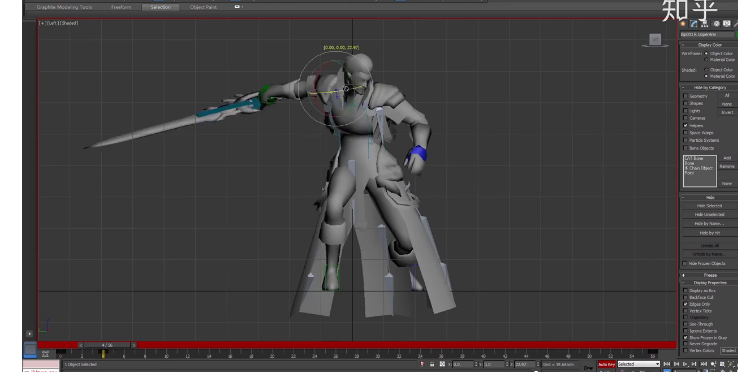Click the Zoom Extents viewport navigation icon
Image resolution: width=738 pixels, height=372 pixels.
[731, 364]
